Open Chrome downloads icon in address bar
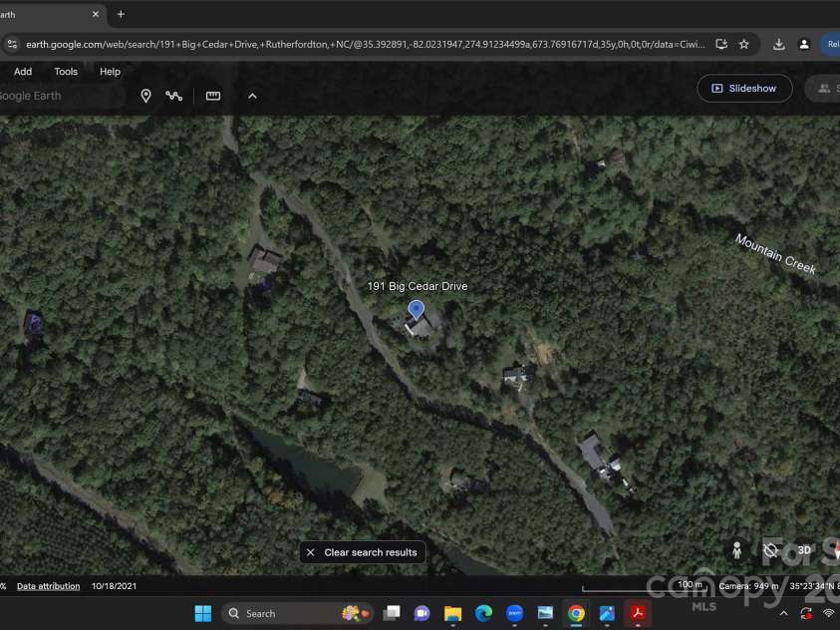 click(777, 44)
